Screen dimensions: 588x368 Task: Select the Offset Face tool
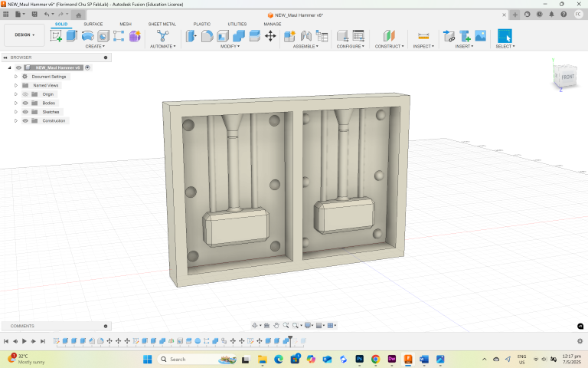tap(255, 36)
